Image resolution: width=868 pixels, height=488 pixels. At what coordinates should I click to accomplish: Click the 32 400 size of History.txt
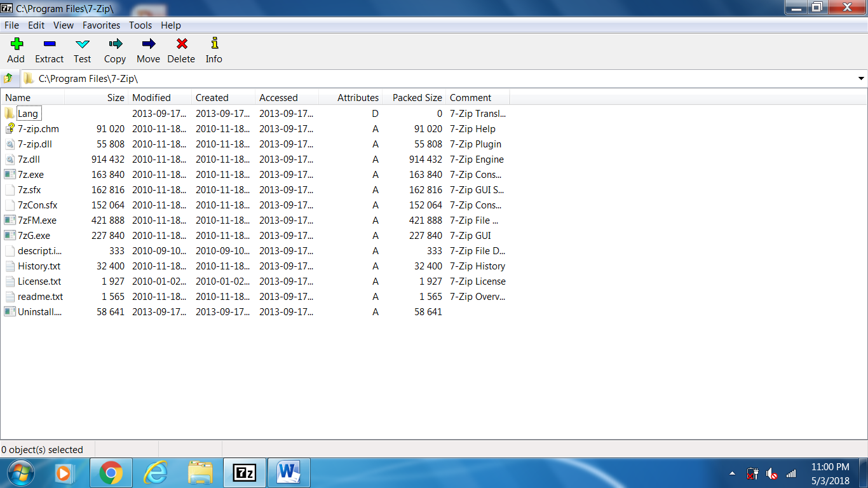tap(111, 266)
